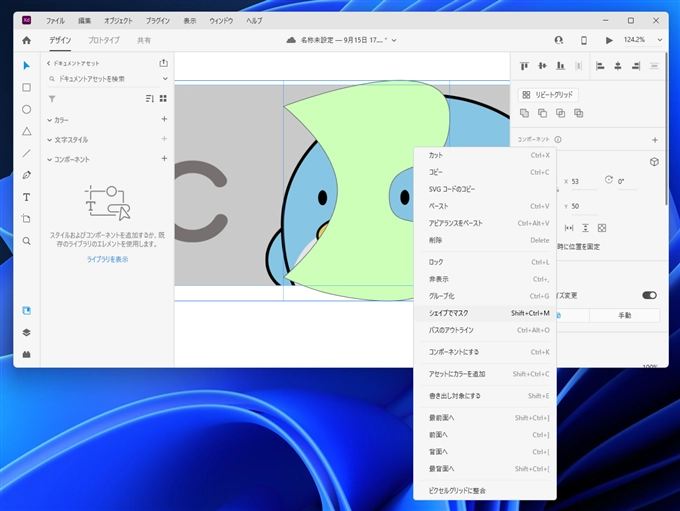Click the mobile device preview icon
Screen dimensions: 680x511
(584, 40)
